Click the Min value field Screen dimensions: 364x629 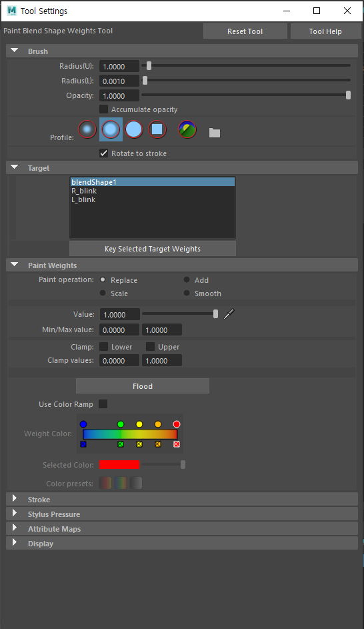[119, 330]
